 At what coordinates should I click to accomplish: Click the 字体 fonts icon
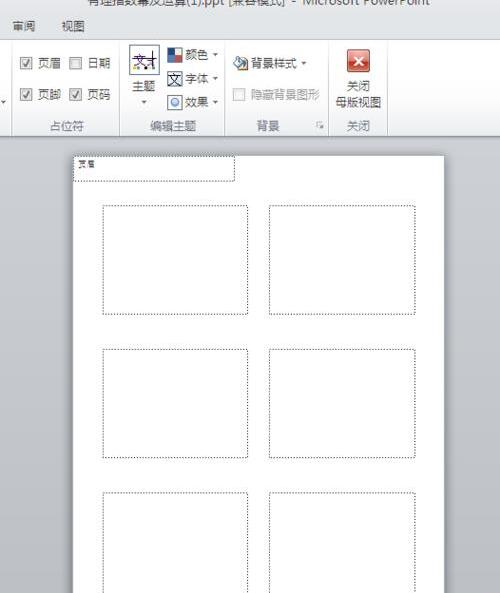[x=175, y=79]
